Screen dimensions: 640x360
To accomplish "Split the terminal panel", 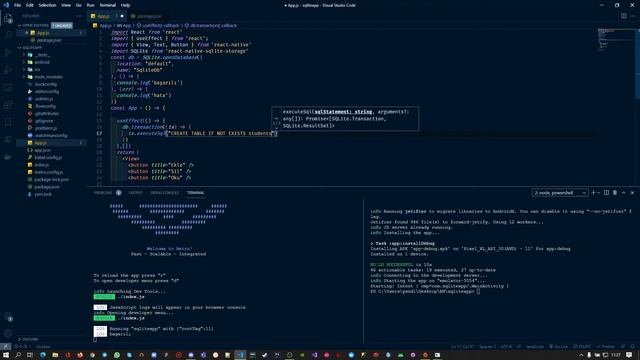I will 606,193.
